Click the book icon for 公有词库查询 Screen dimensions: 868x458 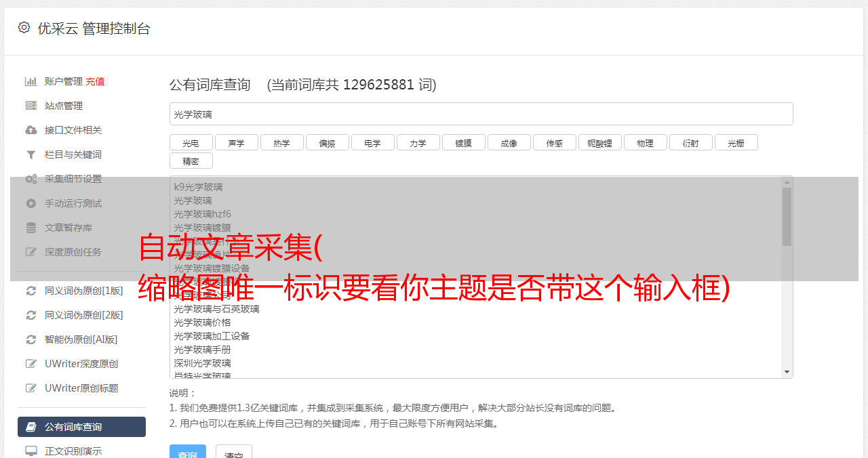[x=31, y=427]
